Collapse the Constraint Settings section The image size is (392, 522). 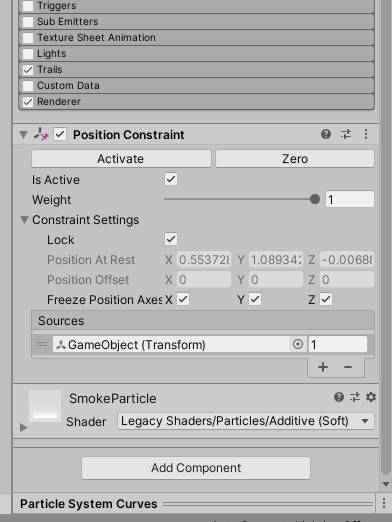pos(24,220)
